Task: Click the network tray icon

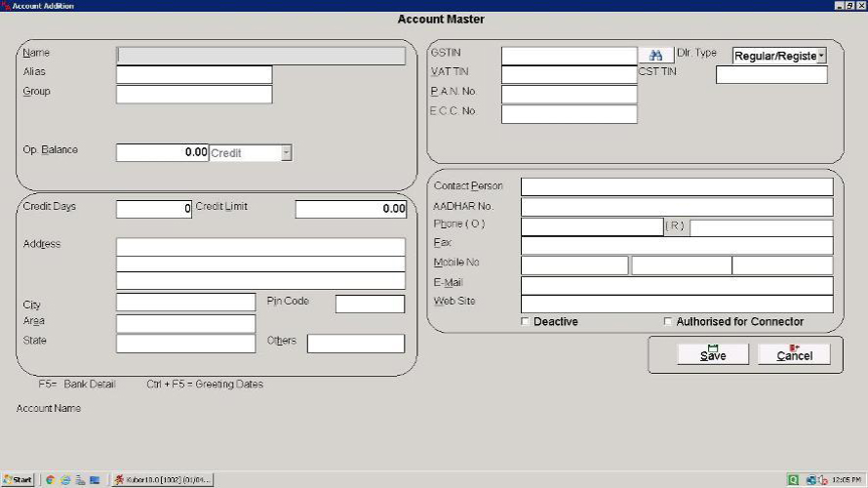Action: [x=811, y=479]
